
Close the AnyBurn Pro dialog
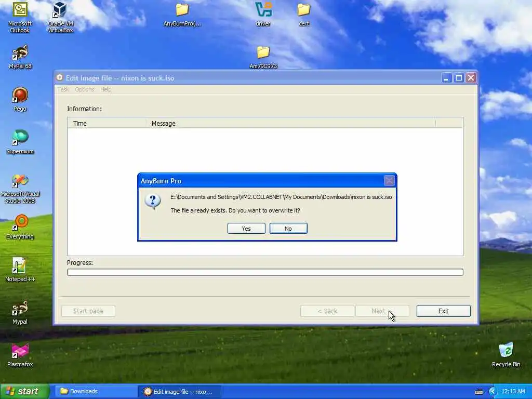389,180
